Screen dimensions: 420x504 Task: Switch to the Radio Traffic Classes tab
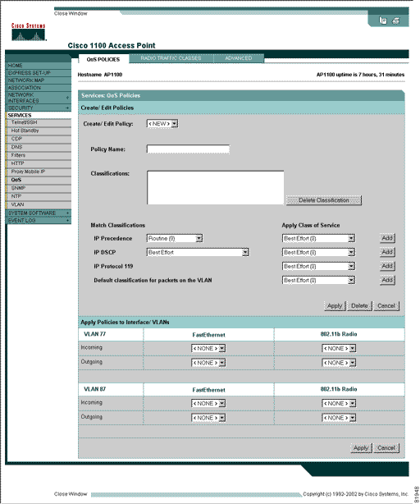[x=171, y=58]
